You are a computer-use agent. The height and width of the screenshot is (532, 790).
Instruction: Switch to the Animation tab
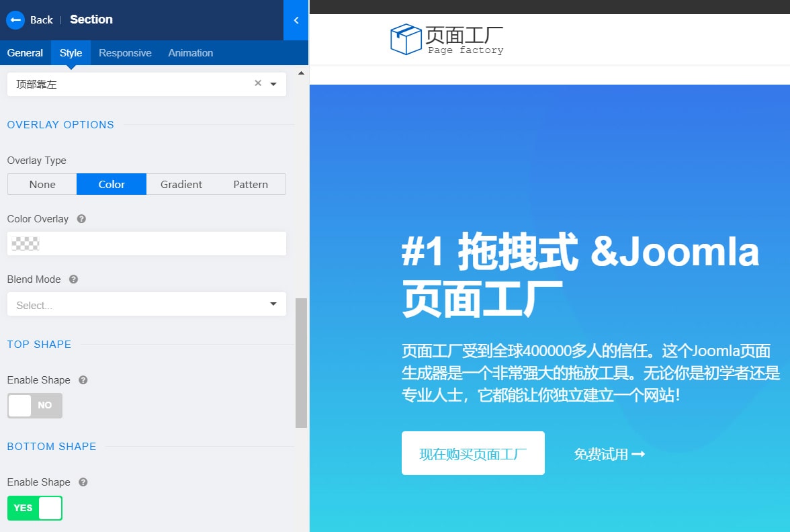[x=191, y=53]
